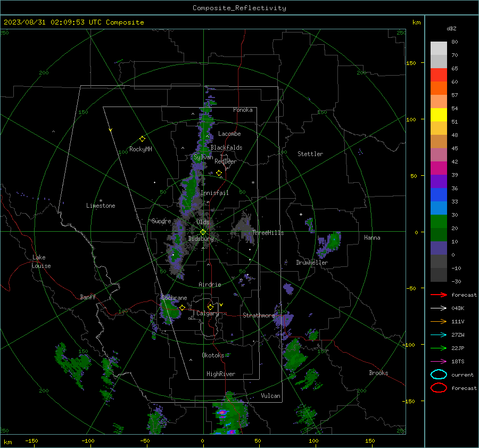479x448 pixels.
Task: Click the Ponoka label on the map
Action: click(243, 110)
